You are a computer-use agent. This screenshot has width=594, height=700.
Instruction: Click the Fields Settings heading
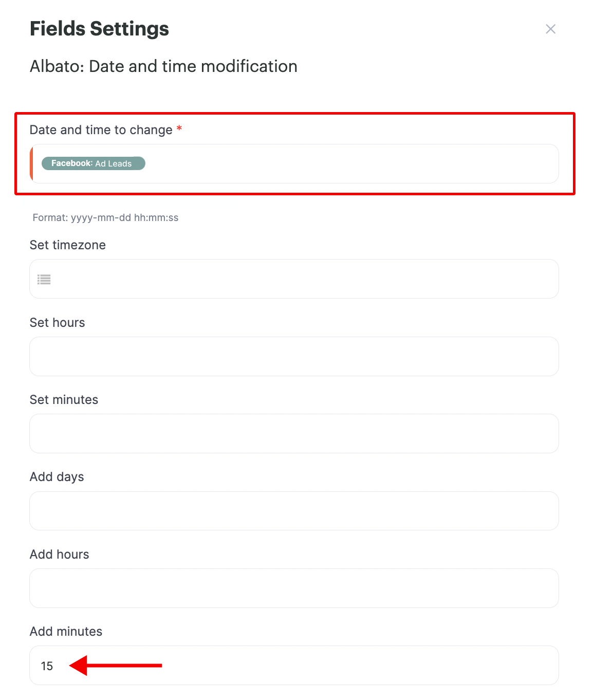pyautogui.click(x=100, y=29)
